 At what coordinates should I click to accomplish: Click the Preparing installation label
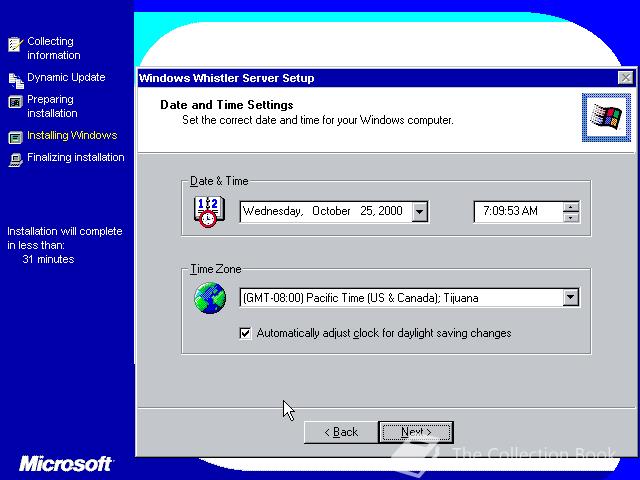(x=52, y=106)
